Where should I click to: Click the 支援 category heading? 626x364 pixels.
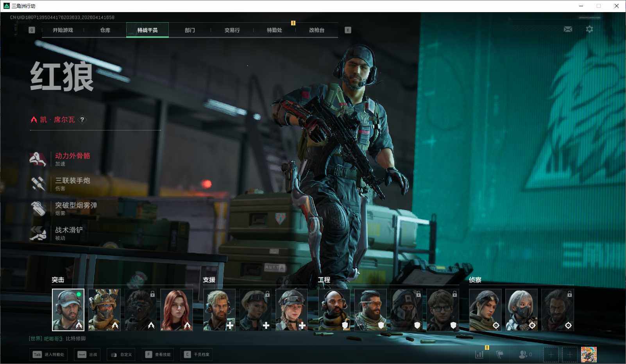(209, 280)
